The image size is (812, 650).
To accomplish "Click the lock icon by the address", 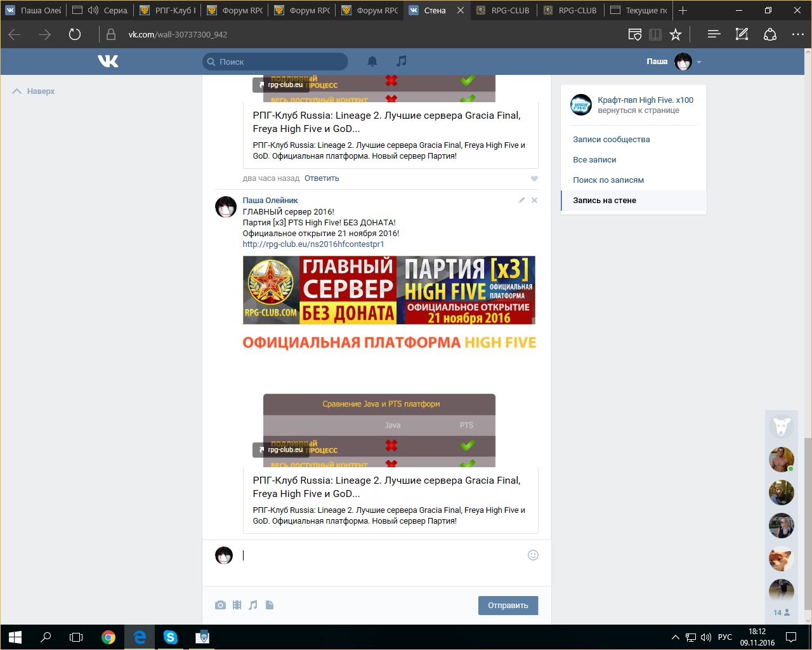I will pyautogui.click(x=111, y=34).
